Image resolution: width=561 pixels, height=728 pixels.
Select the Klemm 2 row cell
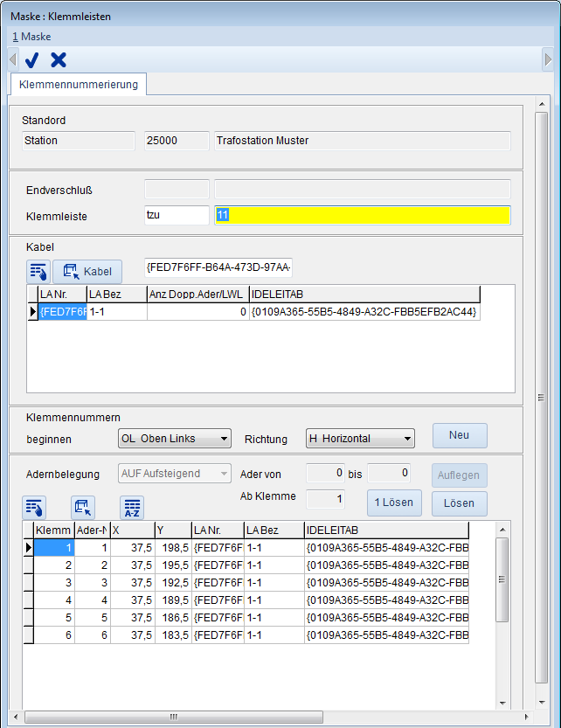pyautogui.click(x=54, y=565)
